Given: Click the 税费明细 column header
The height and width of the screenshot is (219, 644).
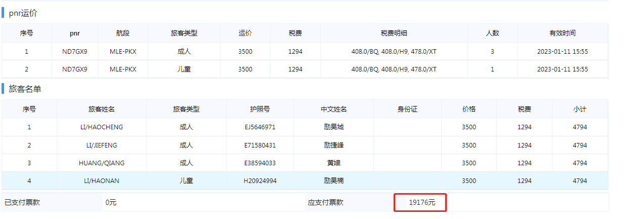Looking at the screenshot, I should pos(394,33).
